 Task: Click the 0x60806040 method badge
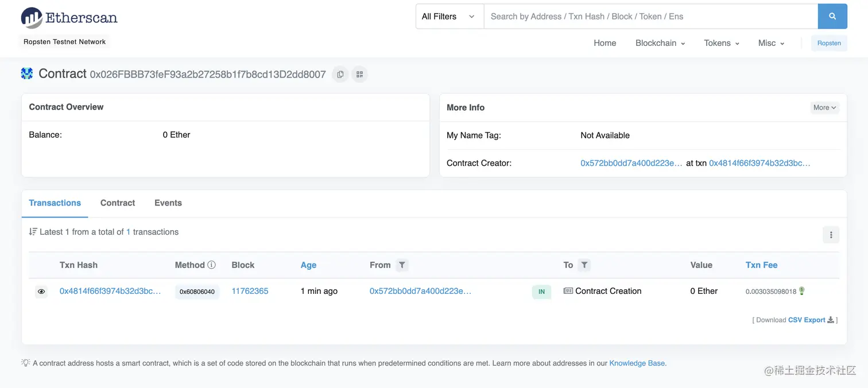point(197,292)
